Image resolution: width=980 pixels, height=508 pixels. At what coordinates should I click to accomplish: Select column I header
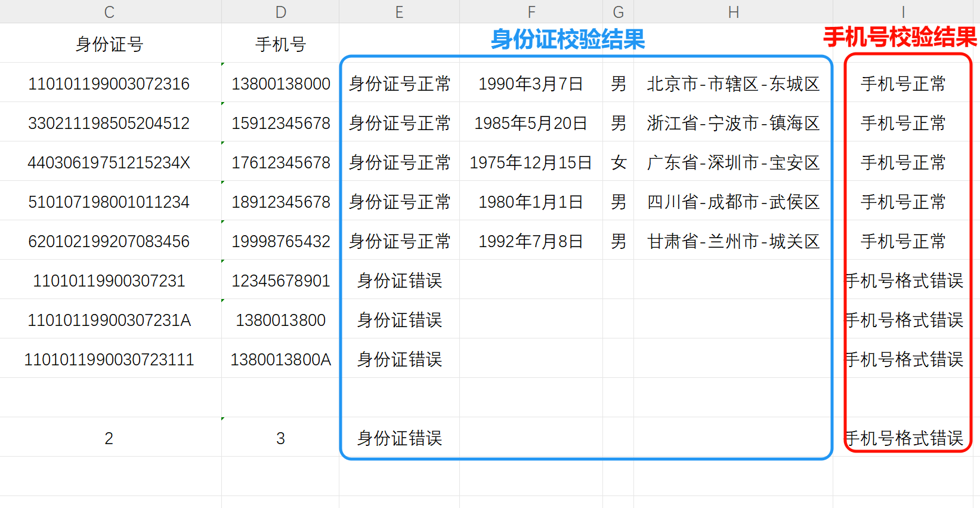coord(903,11)
